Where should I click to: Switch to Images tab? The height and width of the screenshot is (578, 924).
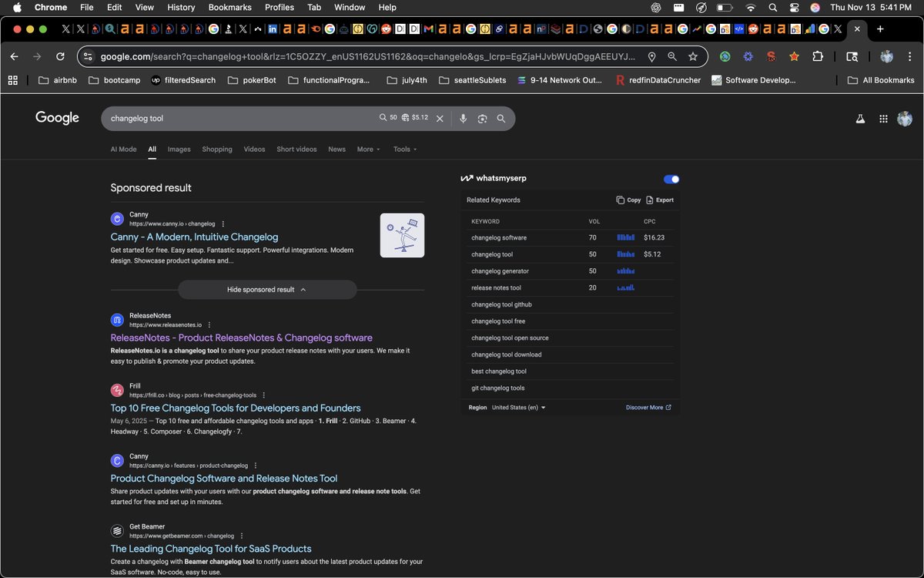coord(179,150)
